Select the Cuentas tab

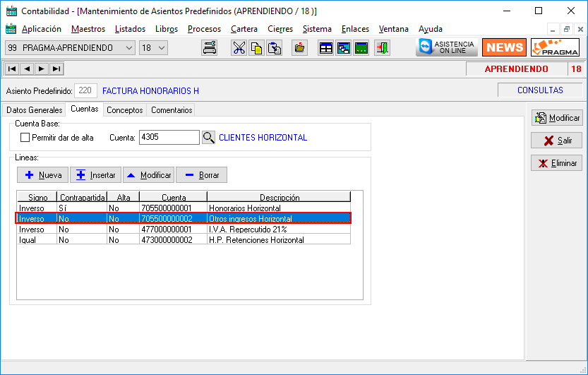[x=85, y=109]
